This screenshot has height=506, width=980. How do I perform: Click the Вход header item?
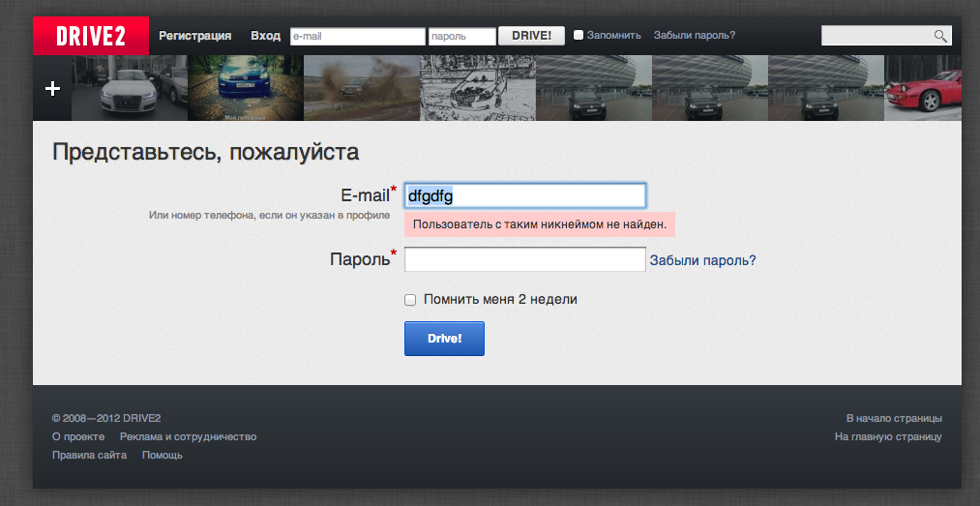tap(265, 36)
